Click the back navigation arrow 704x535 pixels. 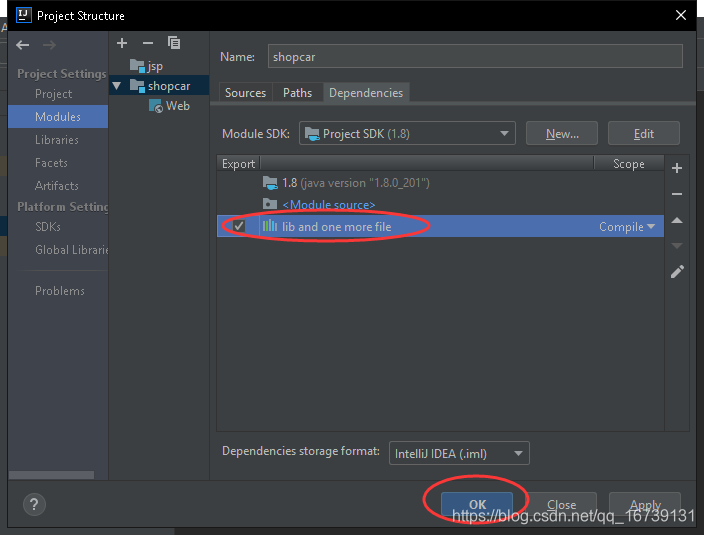click(22, 45)
